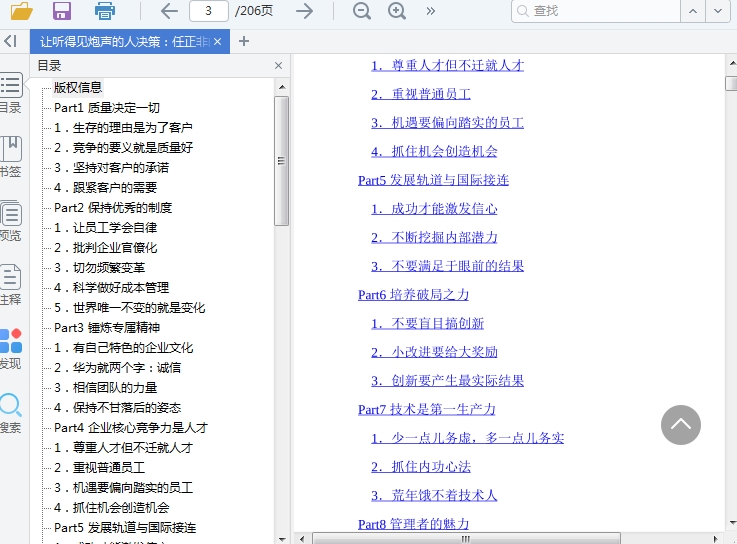
Task: Zoom out with the minus magnifier
Action: [x=361, y=11]
